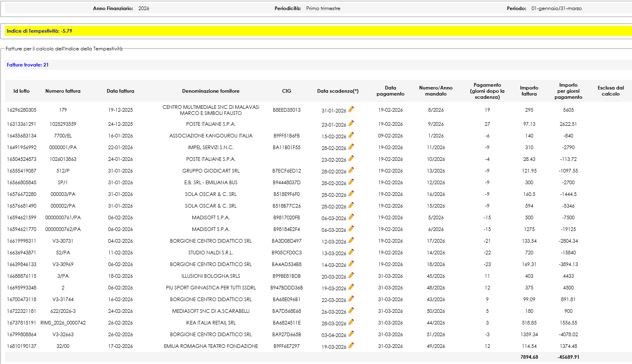Click the Importo fattura column header
The width and height of the screenshot is (632, 364).
tap(529, 91)
